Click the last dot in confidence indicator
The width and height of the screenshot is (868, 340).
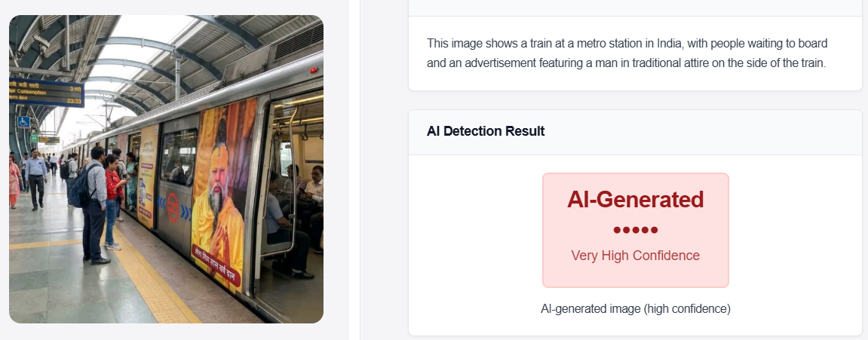[x=655, y=230]
